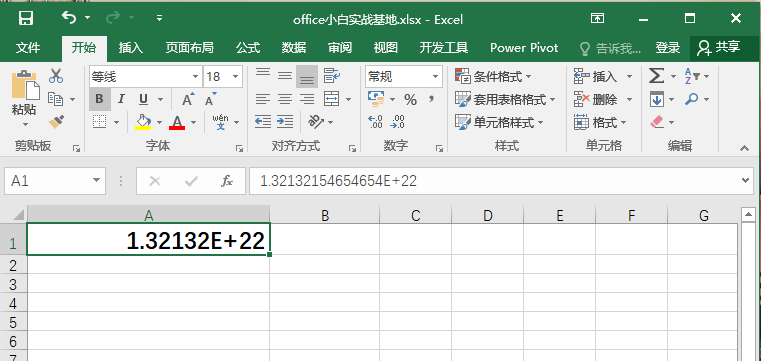
Task: Click the text orientation icon
Action: pos(316,122)
